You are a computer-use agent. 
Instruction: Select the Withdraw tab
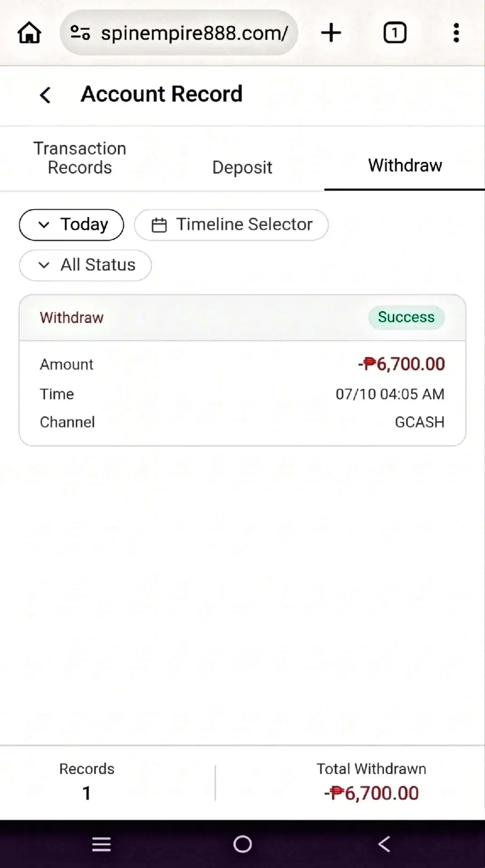405,165
